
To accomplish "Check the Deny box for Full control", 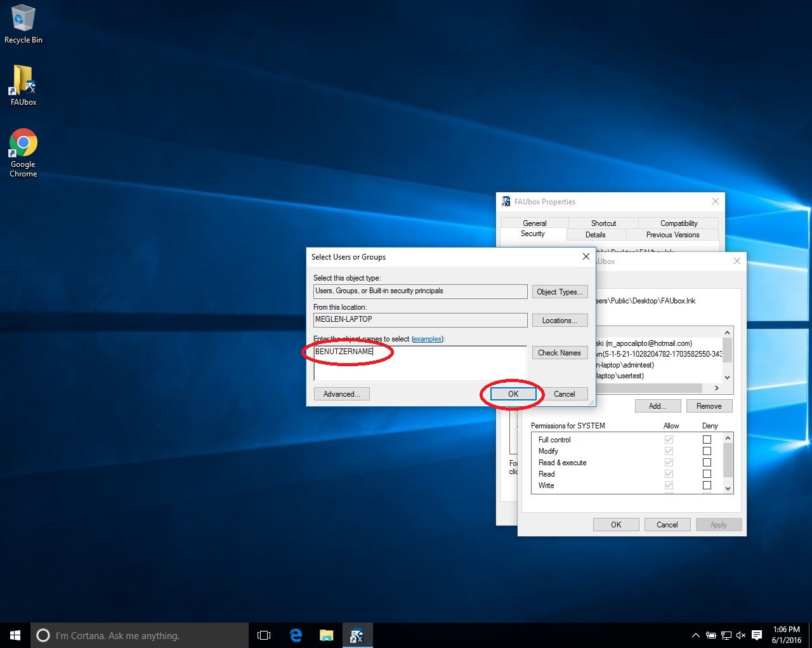I will (x=707, y=439).
